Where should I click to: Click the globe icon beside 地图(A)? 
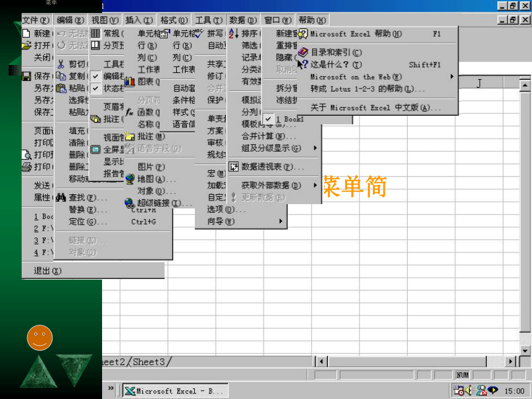click(130, 179)
